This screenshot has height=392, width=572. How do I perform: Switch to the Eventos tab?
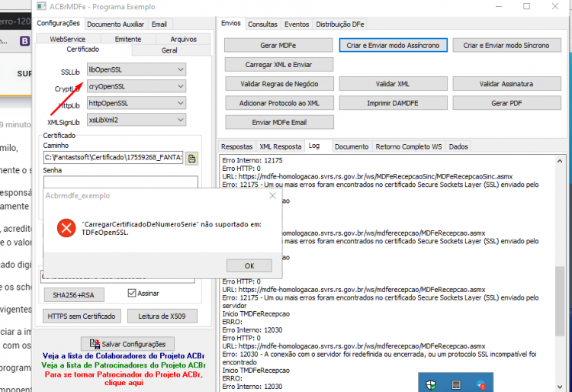tap(297, 24)
